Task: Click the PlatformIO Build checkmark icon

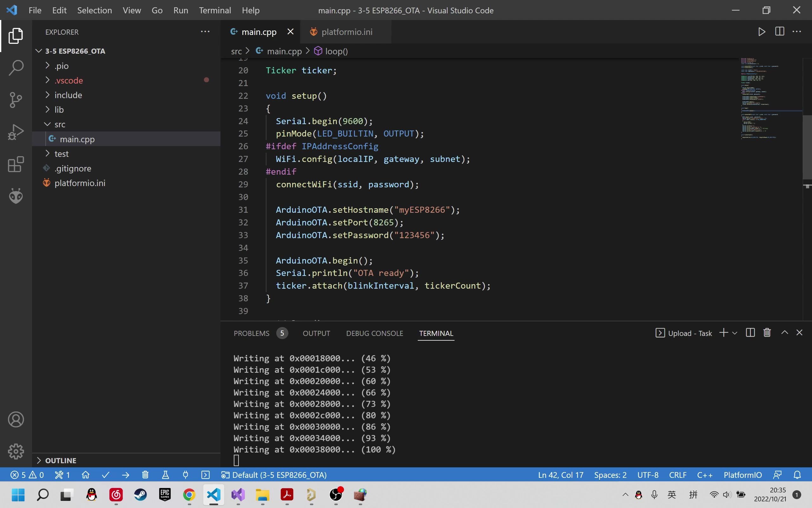Action: pyautogui.click(x=106, y=475)
